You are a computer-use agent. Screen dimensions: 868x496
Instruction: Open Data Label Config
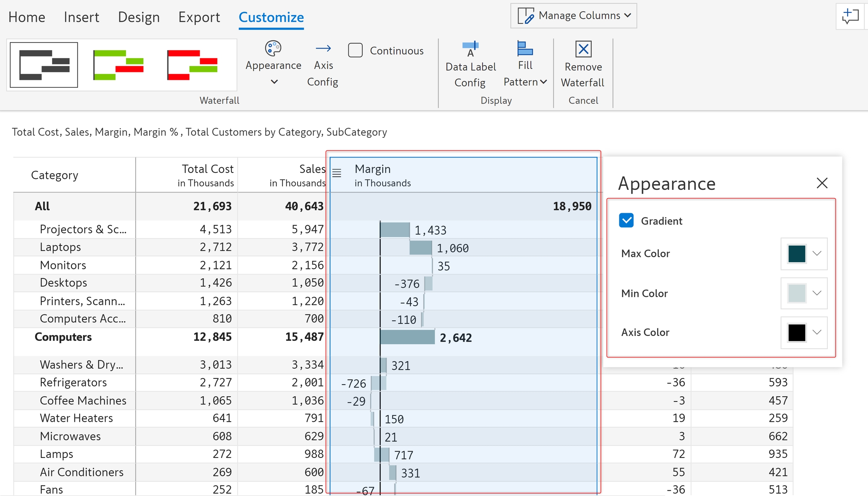[x=470, y=49]
